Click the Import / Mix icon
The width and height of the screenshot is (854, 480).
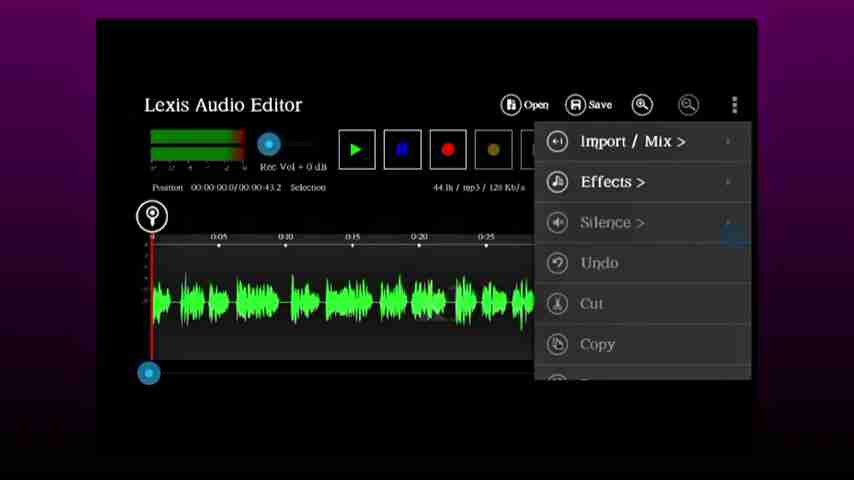tap(557, 142)
